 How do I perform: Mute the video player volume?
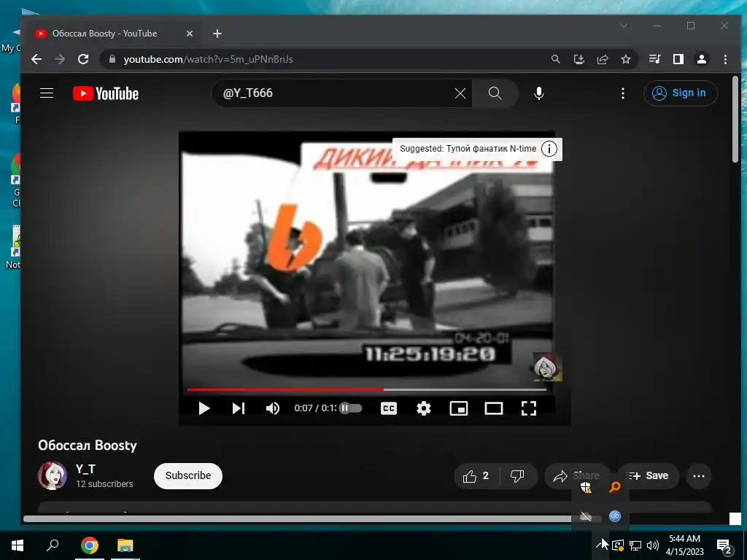(273, 408)
